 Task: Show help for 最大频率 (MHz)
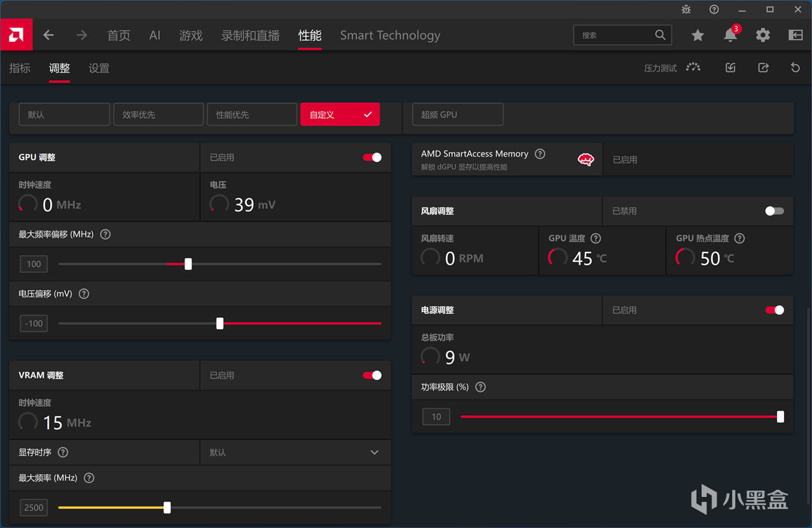click(89, 478)
